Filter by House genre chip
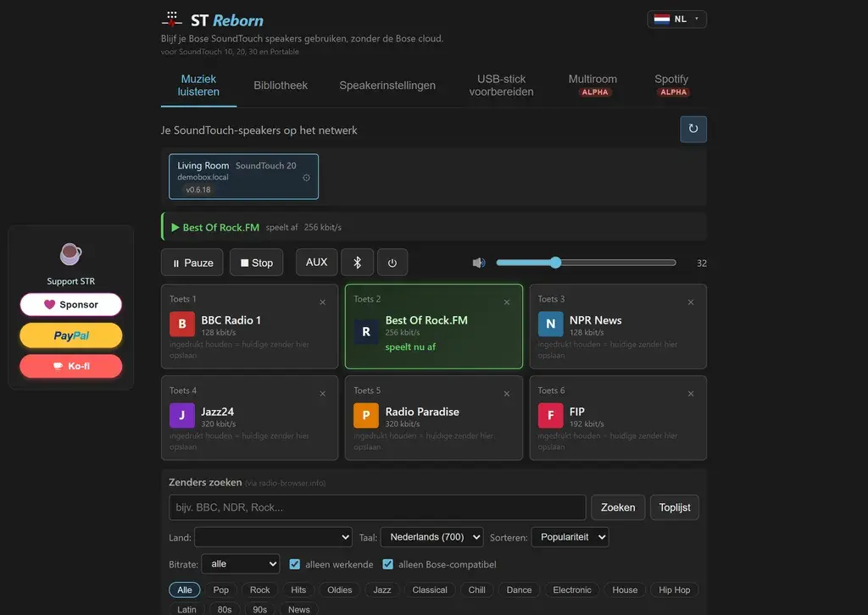The image size is (868, 615). pos(625,590)
